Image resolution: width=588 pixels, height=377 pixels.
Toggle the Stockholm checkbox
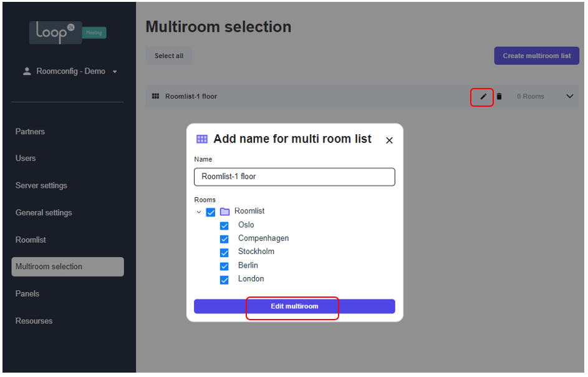(224, 253)
